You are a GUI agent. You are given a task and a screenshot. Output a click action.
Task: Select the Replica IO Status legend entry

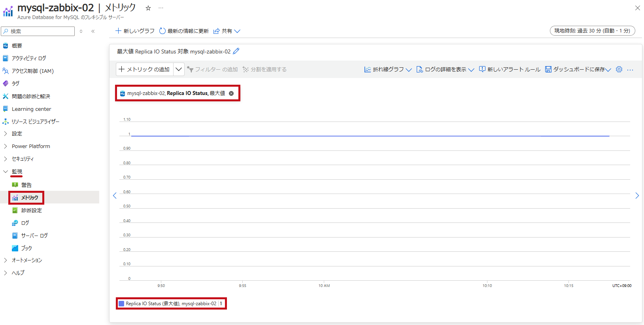(x=171, y=304)
